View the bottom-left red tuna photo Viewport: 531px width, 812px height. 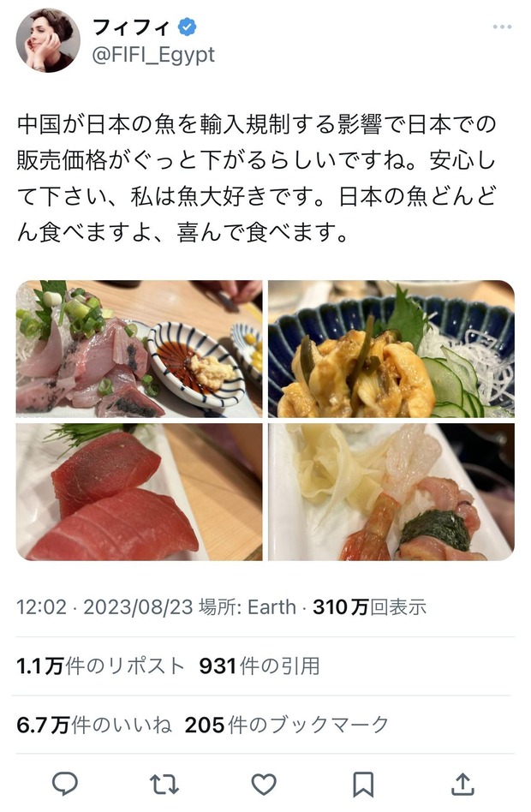140,492
